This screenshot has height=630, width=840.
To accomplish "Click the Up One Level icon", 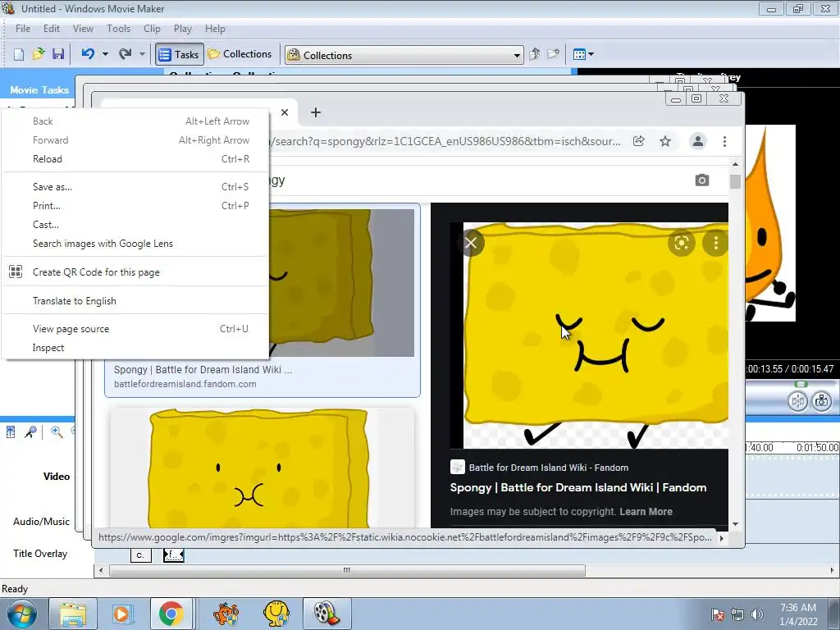I will 534,54.
